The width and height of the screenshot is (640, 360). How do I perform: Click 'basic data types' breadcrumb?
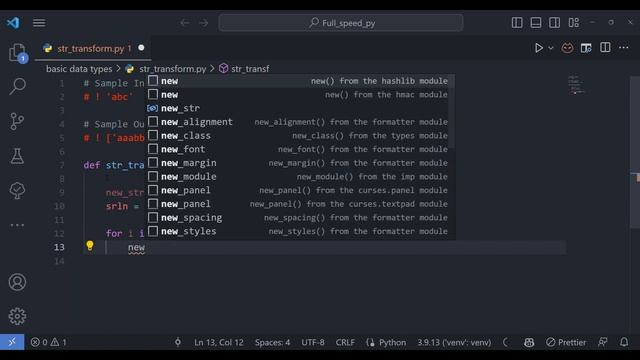point(79,69)
